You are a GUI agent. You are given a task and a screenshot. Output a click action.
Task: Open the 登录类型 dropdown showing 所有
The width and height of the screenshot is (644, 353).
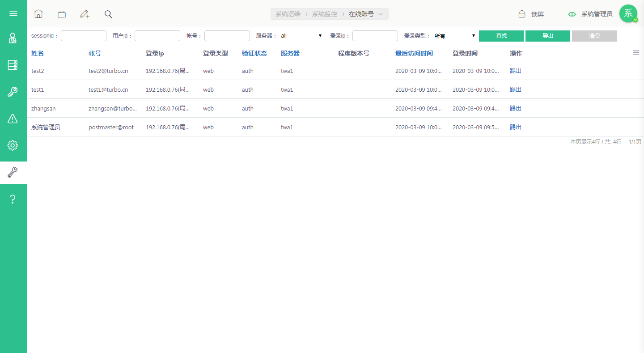coord(455,36)
